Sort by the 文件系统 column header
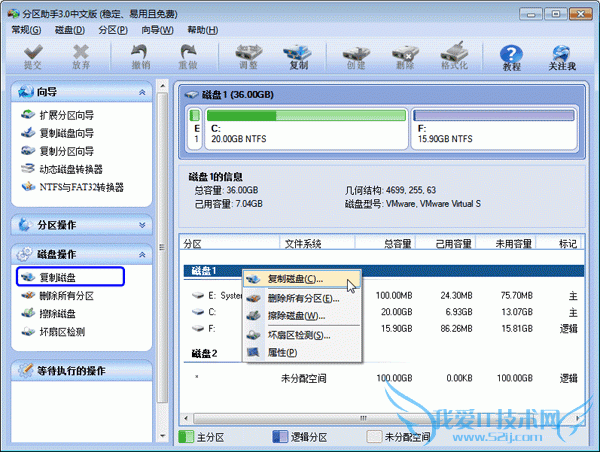 coord(317,244)
